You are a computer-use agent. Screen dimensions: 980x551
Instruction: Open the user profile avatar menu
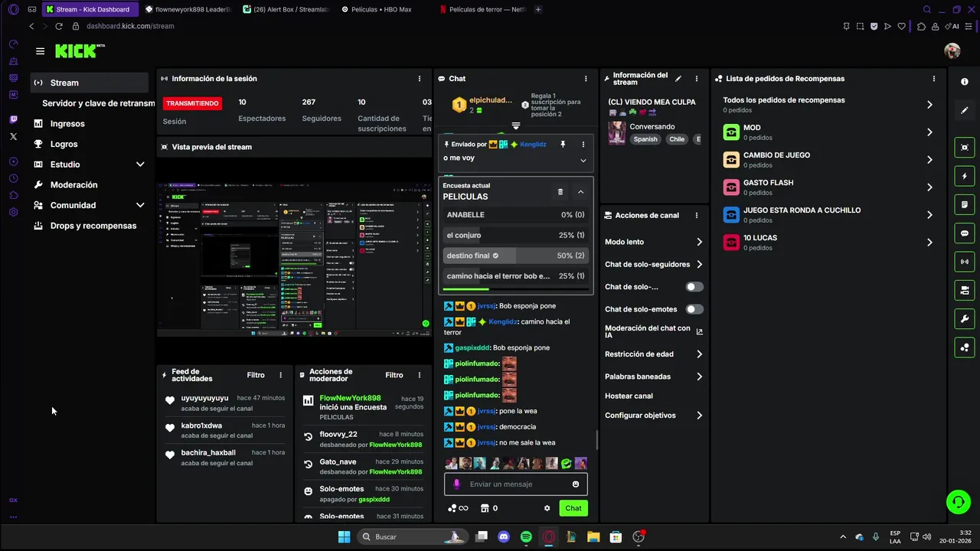pos(952,51)
